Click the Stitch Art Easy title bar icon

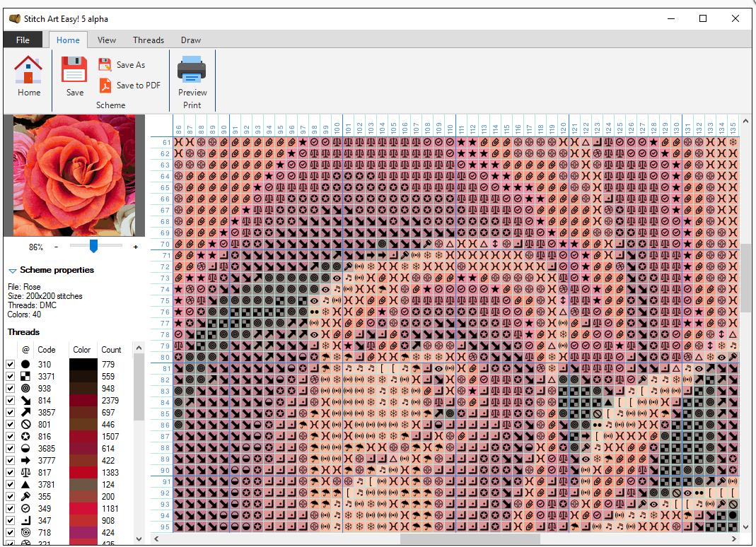coord(14,19)
